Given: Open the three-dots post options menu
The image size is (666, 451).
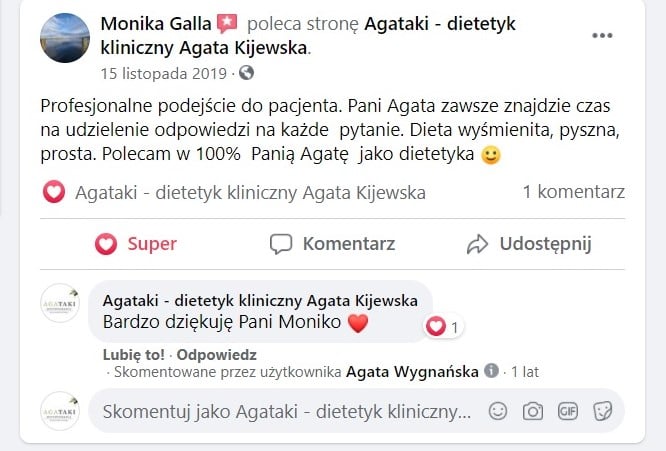Looking at the screenshot, I should coord(601,36).
